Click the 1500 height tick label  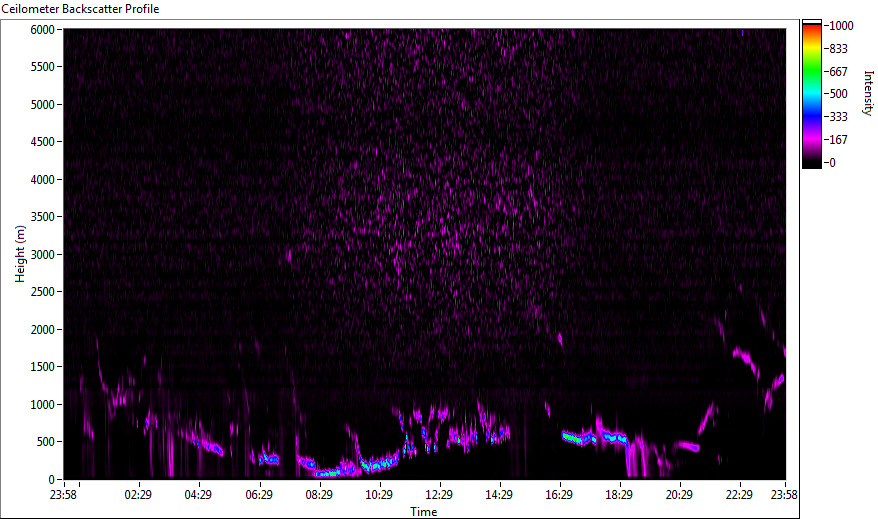(43, 367)
